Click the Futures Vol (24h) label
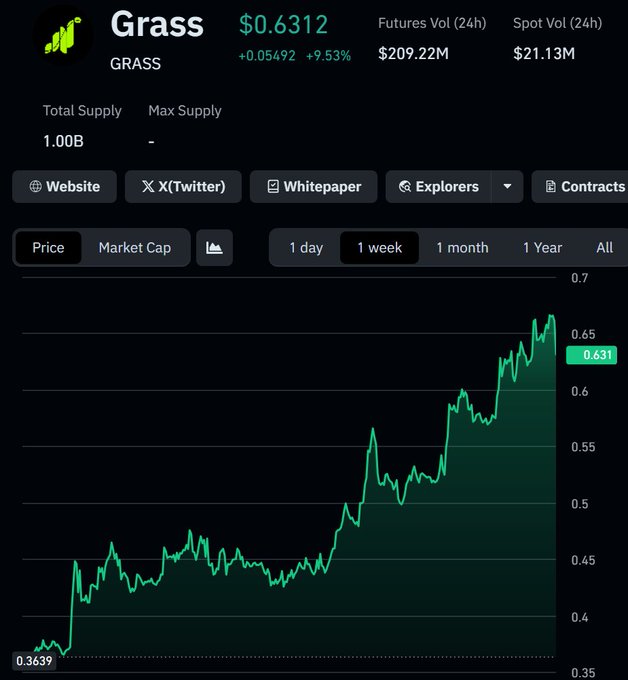 tap(432, 23)
